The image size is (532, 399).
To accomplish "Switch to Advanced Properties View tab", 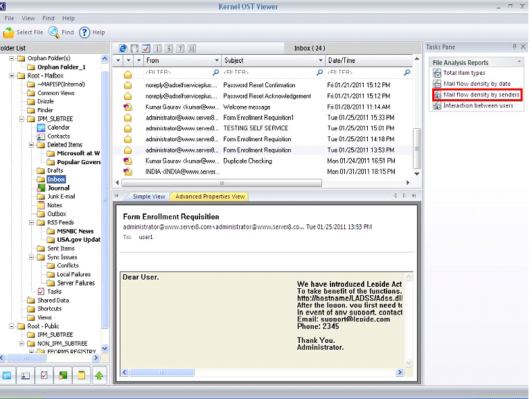I will click(x=210, y=197).
